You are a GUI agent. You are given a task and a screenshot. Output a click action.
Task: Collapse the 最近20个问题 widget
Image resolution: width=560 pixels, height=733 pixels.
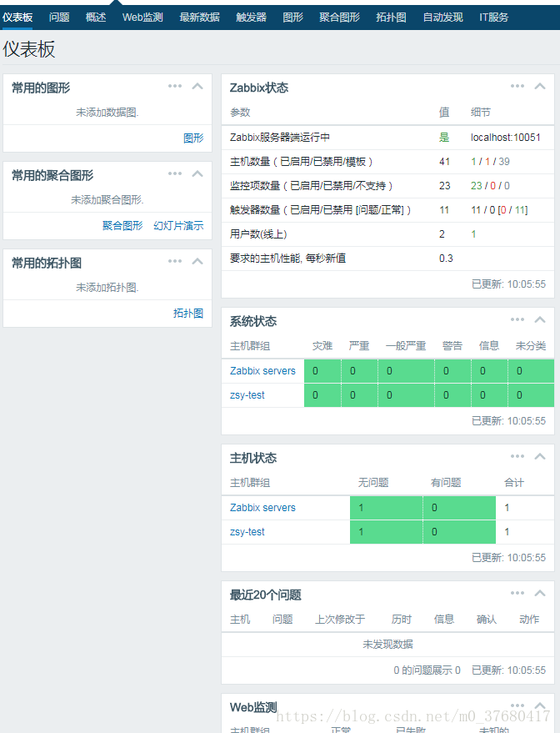click(x=540, y=593)
